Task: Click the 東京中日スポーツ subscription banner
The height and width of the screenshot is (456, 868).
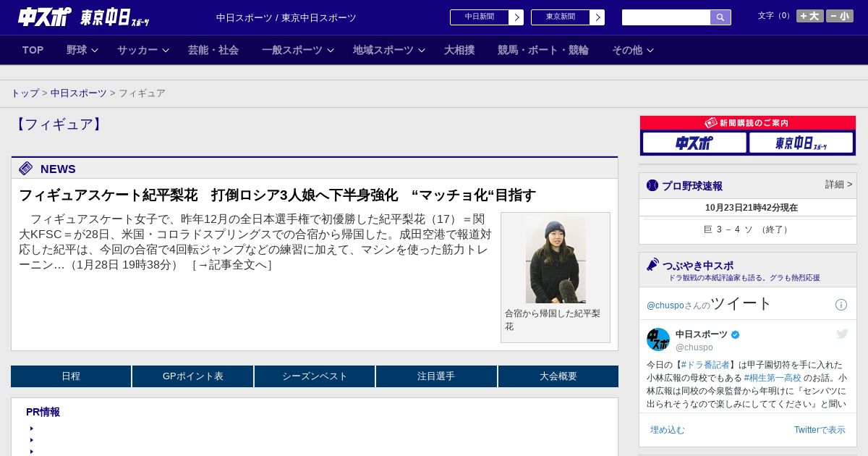Action: [x=801, y=143]
